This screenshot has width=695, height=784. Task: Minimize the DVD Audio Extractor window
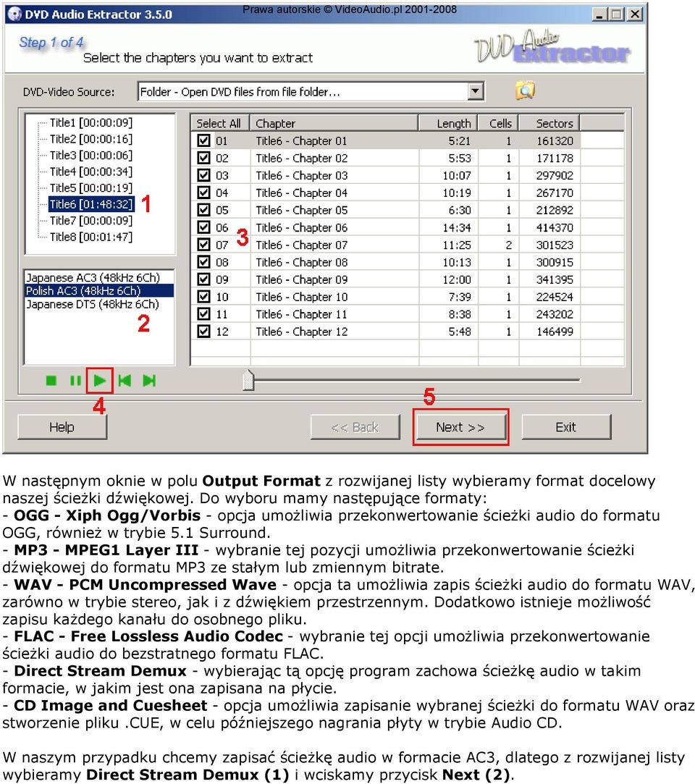pyautogui.click(x=599, y=14)
